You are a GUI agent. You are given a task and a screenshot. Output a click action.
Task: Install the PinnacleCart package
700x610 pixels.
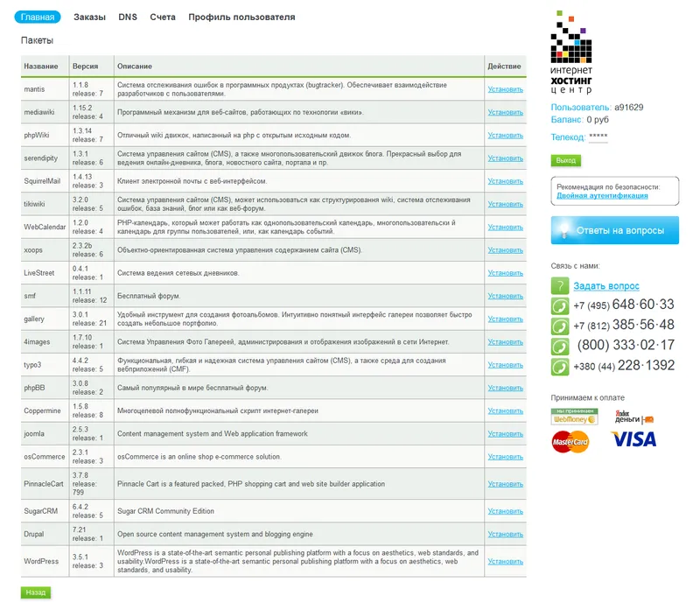coord(506,484)
